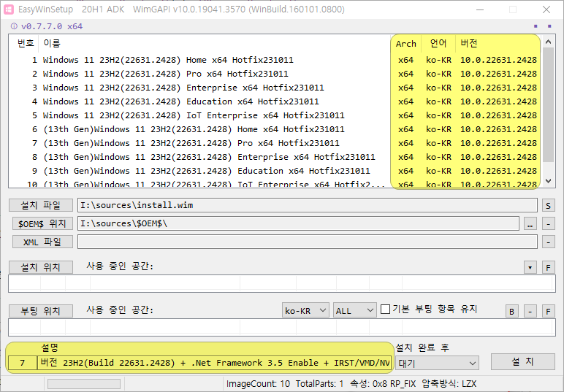Click the S button next to install.wim path
This screenshot has width=564, height=392.
pyautogui.click(x=548, y=206)
